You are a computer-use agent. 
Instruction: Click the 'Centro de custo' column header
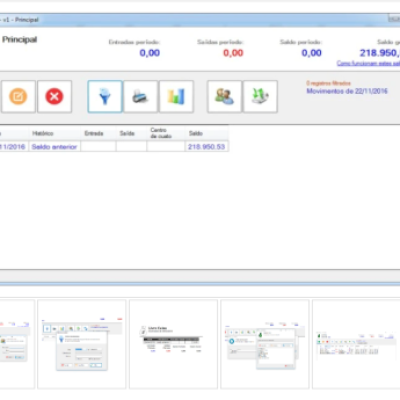[x=166, y=133]
